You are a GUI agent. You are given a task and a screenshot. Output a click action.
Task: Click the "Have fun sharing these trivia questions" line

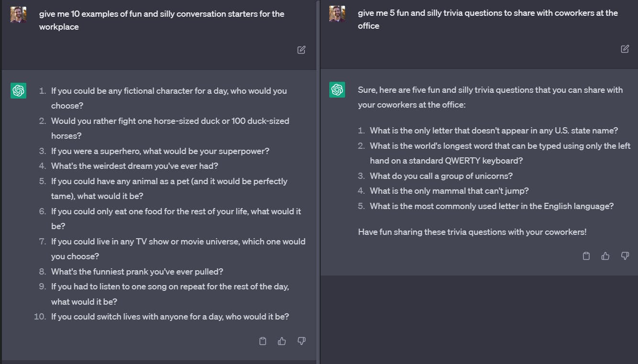tap(472, 232)
